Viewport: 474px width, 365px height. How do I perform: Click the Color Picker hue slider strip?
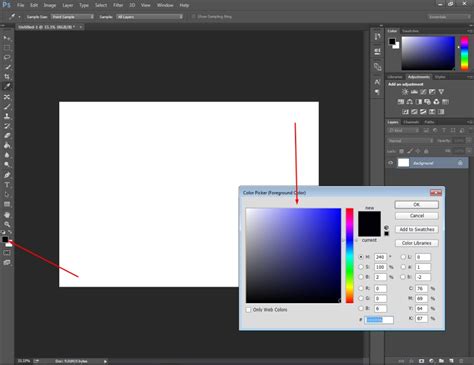[x=349, y=256]
